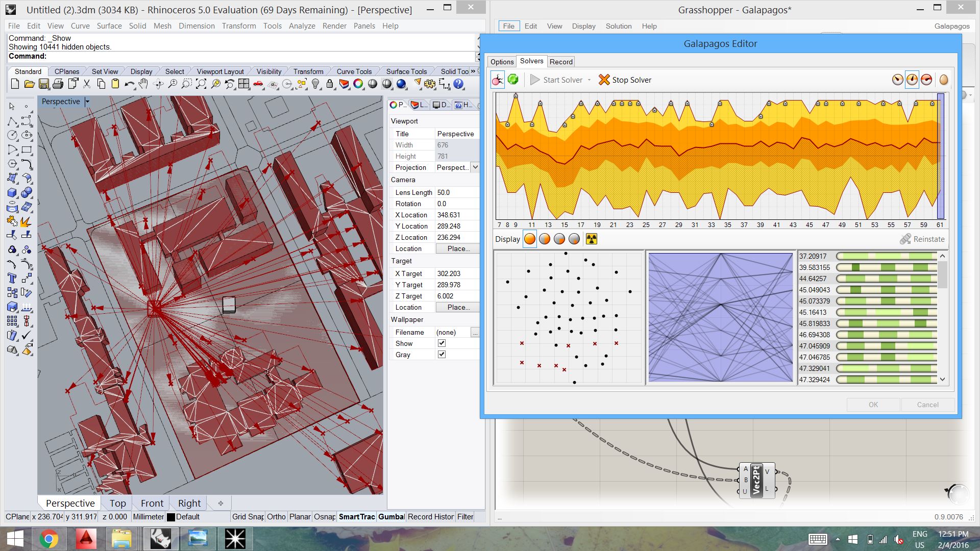This screenshot has height=551, width=980.
Task: Click the padlock Lock objects icon
Action: 330,84
